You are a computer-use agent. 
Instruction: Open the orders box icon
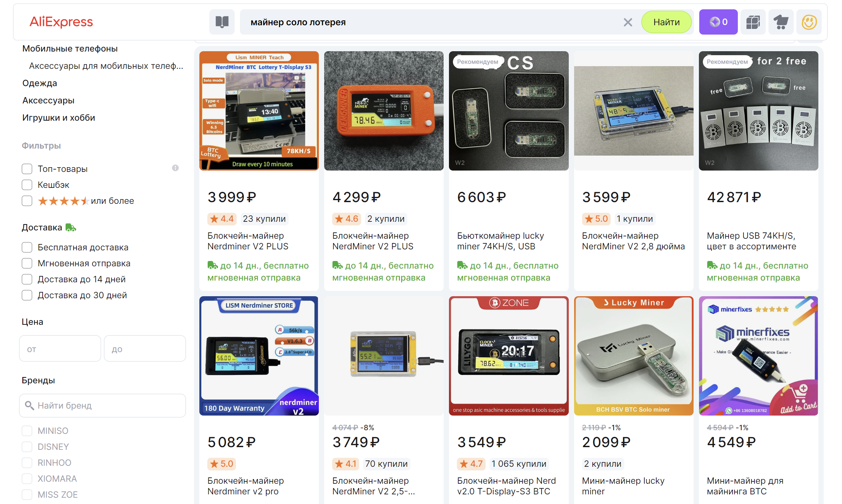[x=752, y=22]
